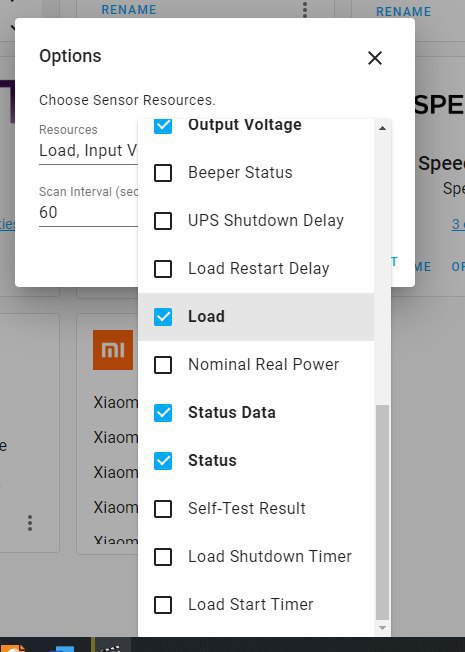Image resolution: width=465 pixels, height=652 pixels.
Task: Check the UPS Shutdown Delay option
Action: point(163,221)
